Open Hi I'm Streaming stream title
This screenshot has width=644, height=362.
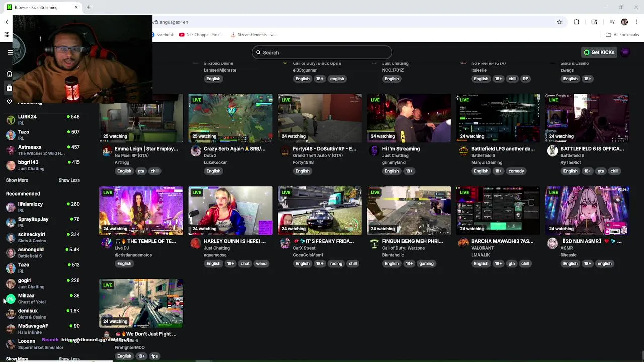(401, 149)
